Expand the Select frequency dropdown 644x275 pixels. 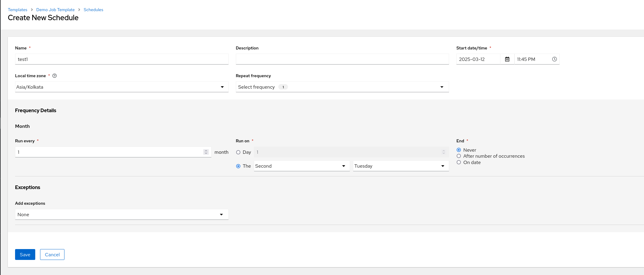point(342,87)
